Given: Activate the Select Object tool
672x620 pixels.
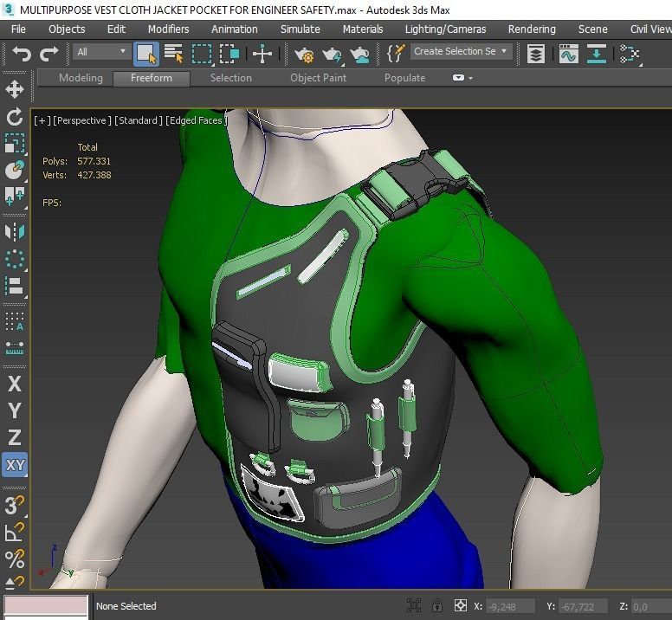Looking at the screenshot, I should click(146, 54).
